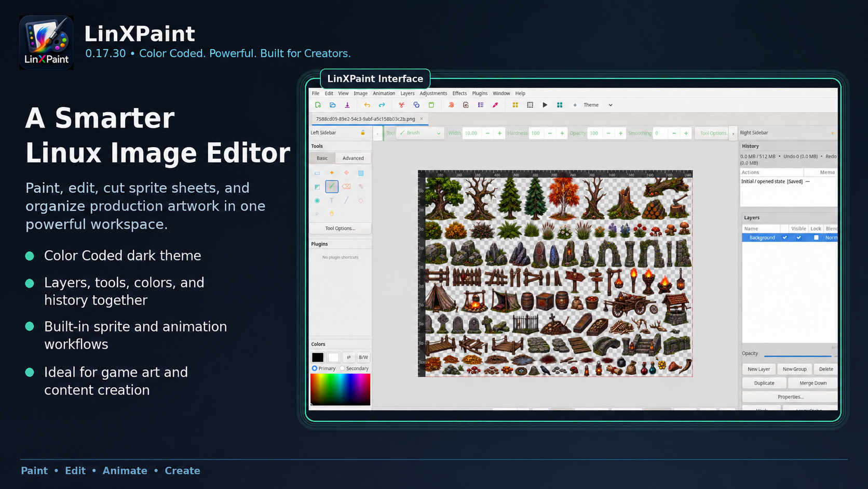The height and width of the screenshot is (489, 868).
Task: Click the purple download/save toolbar icon
Action: [347, 105]
